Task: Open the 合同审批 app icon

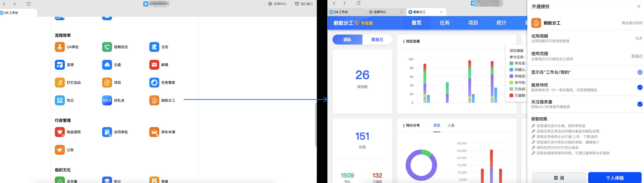Action: coord(107,132)
